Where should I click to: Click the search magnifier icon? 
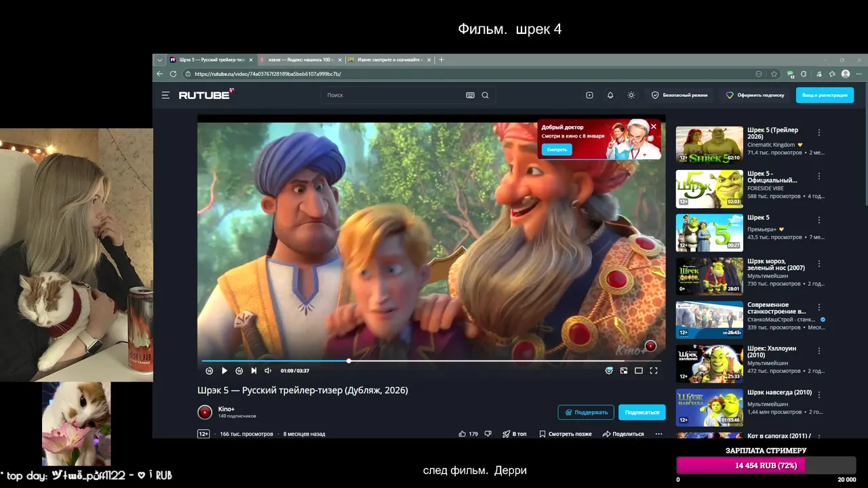(x=485, y=96)
